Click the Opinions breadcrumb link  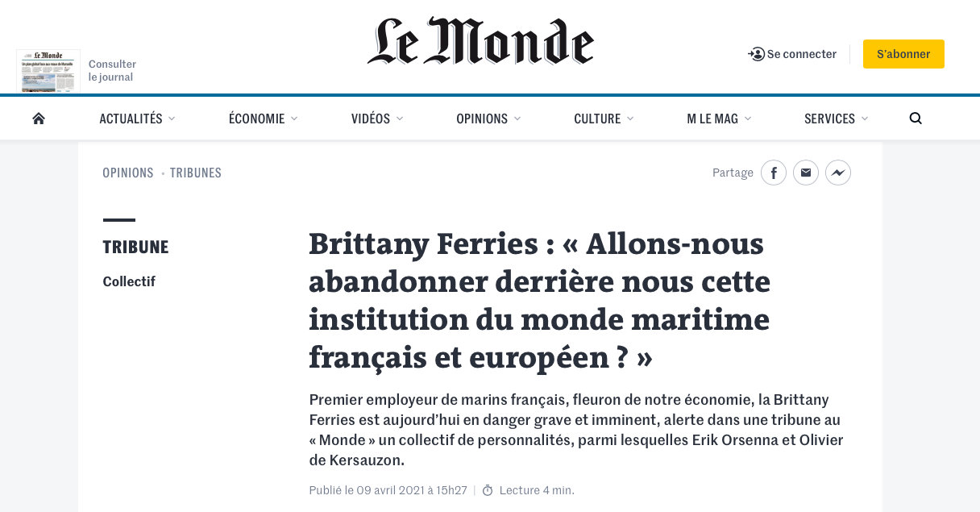128,173
